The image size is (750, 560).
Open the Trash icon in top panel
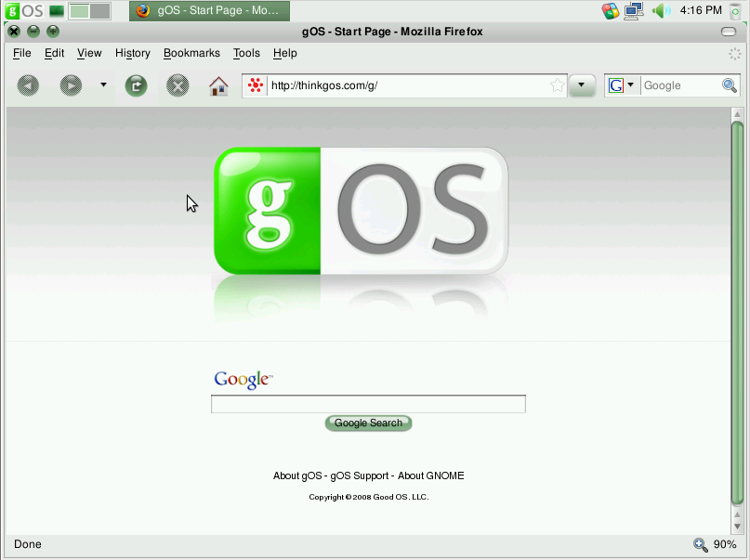click(735, 11)
